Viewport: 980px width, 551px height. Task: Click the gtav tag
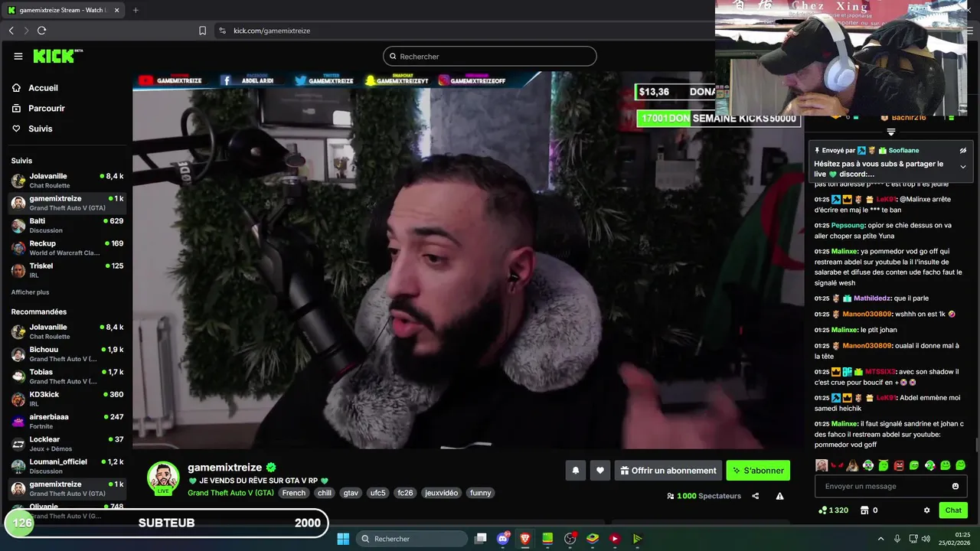tap(351, 493)
